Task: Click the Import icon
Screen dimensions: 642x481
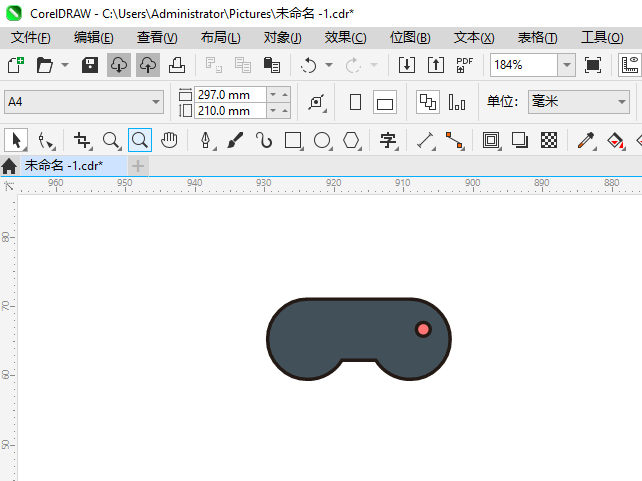Action: [x=407, y=65]
